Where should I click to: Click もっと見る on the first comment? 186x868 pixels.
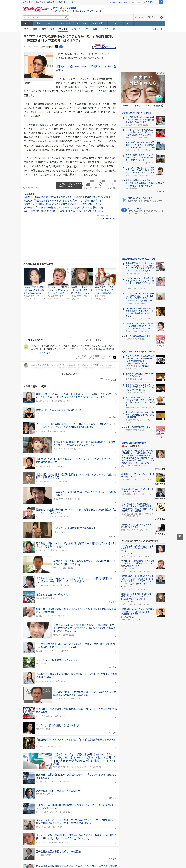(x=45, y=352)
